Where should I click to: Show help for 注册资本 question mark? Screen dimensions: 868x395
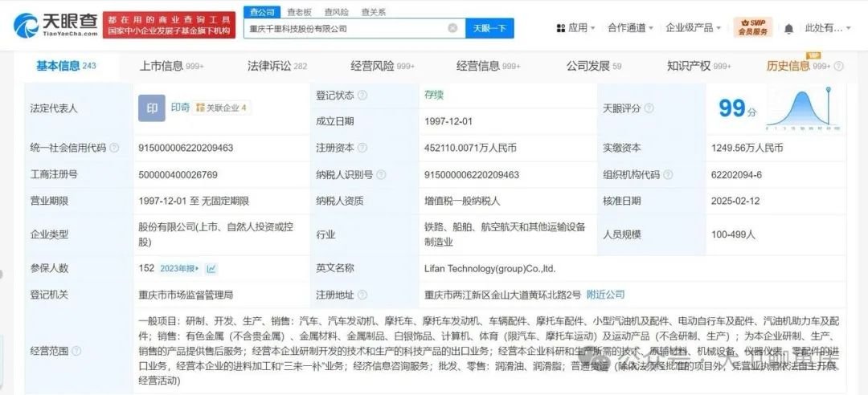[x=362, y=148]
